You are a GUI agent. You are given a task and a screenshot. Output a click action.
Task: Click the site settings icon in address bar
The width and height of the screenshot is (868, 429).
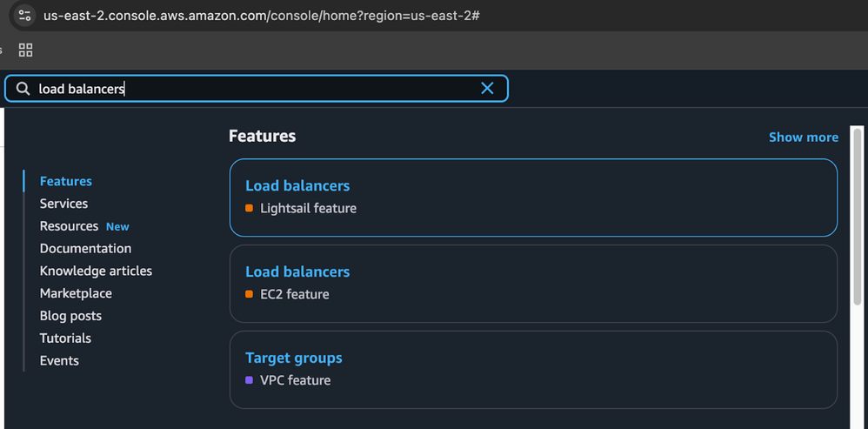pos(24,16)
